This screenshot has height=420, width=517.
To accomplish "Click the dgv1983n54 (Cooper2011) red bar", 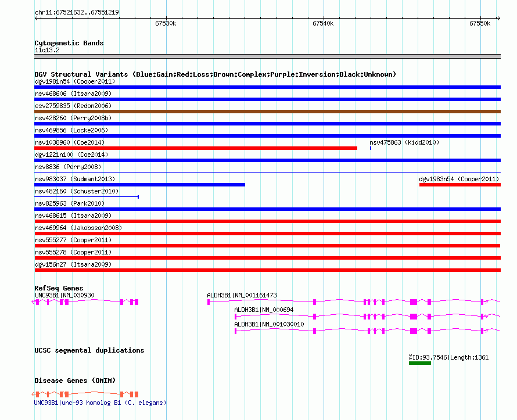I will point(460,185).
